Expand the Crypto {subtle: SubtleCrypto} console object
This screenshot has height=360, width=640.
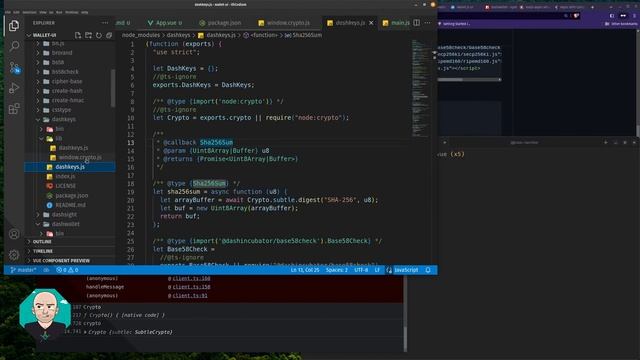point(85,332)
